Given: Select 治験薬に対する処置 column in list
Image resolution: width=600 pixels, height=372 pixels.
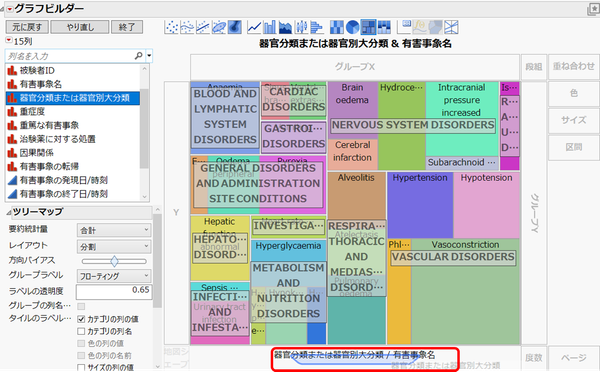Looking at the screenshot, I should [x=73, y=139].
